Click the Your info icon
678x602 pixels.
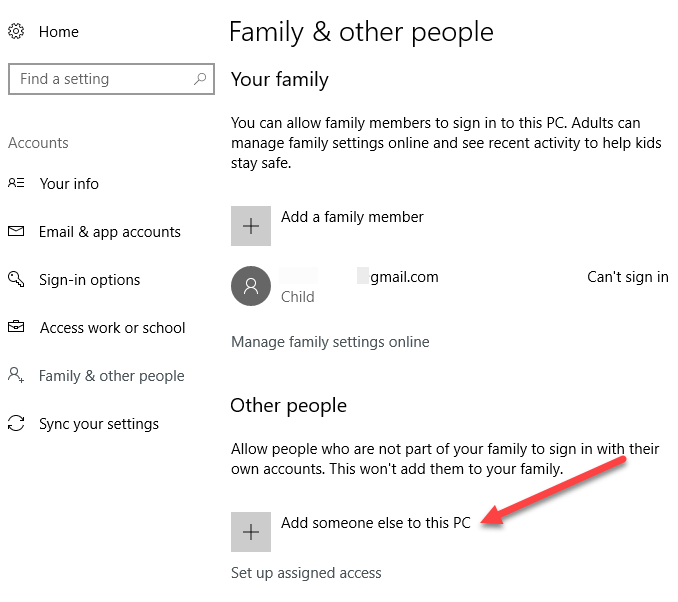click(16, 183)
